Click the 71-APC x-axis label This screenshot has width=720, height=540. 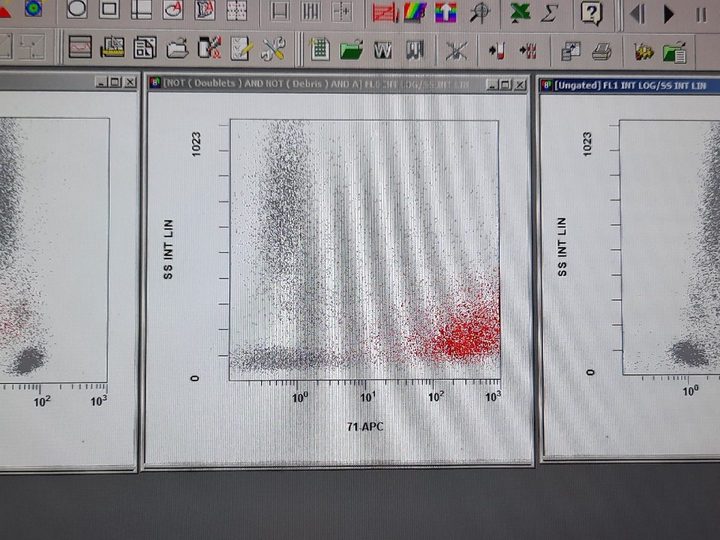365,427
